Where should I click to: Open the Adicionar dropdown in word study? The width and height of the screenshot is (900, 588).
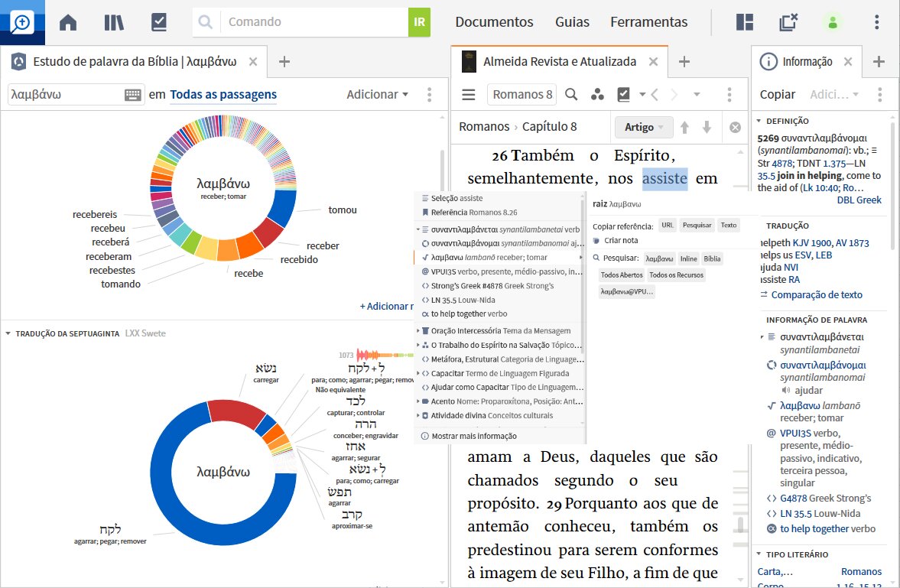coord(377,95)
